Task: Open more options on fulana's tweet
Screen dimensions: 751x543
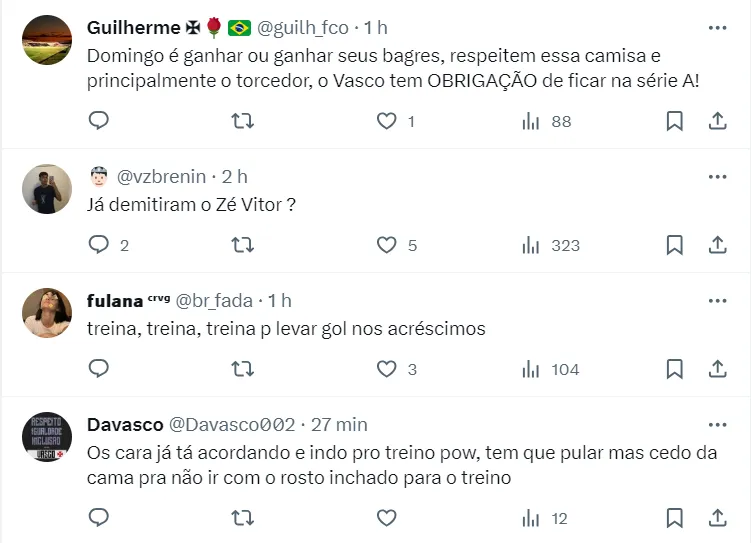Action: tap(717, 300)
